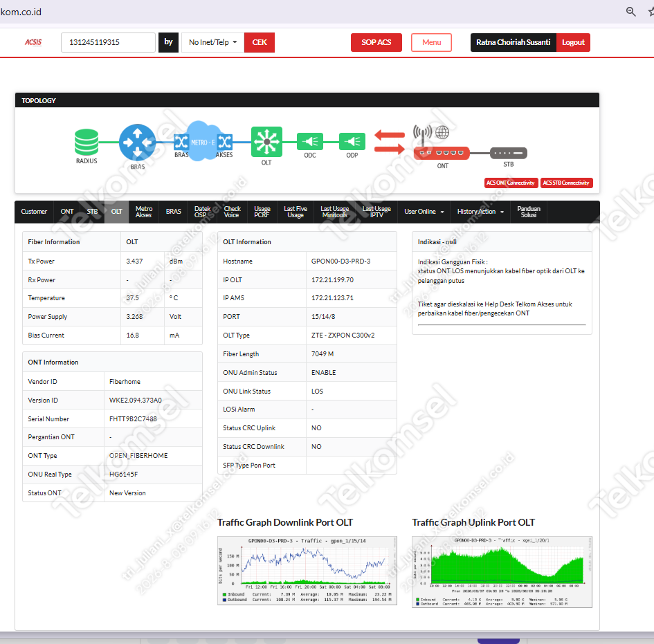Click the ONU Admin Status value ENABLE
This screenshot has width=654, height=644.
click(324, 373)
